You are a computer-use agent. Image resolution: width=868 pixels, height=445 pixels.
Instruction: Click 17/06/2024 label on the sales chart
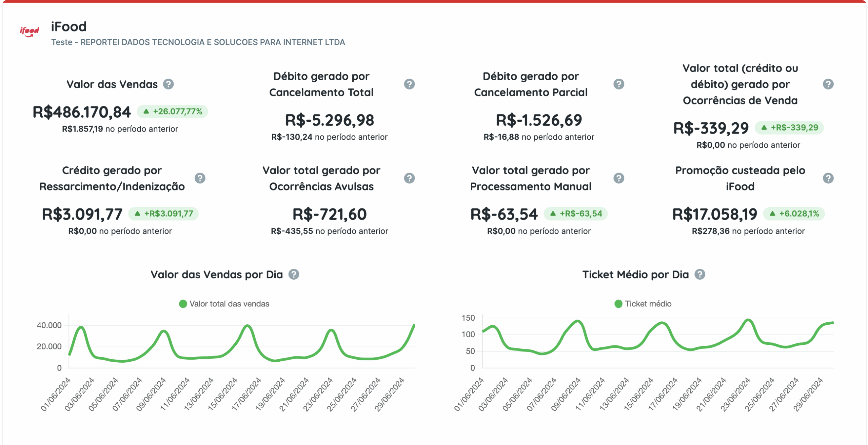tap(247, 394)
